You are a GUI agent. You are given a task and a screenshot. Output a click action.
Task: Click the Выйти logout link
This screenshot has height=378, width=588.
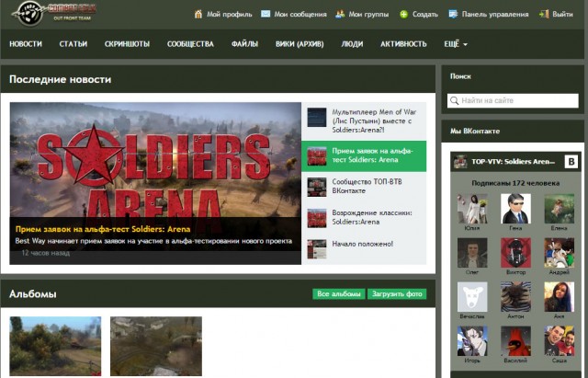tap(562, 15)
